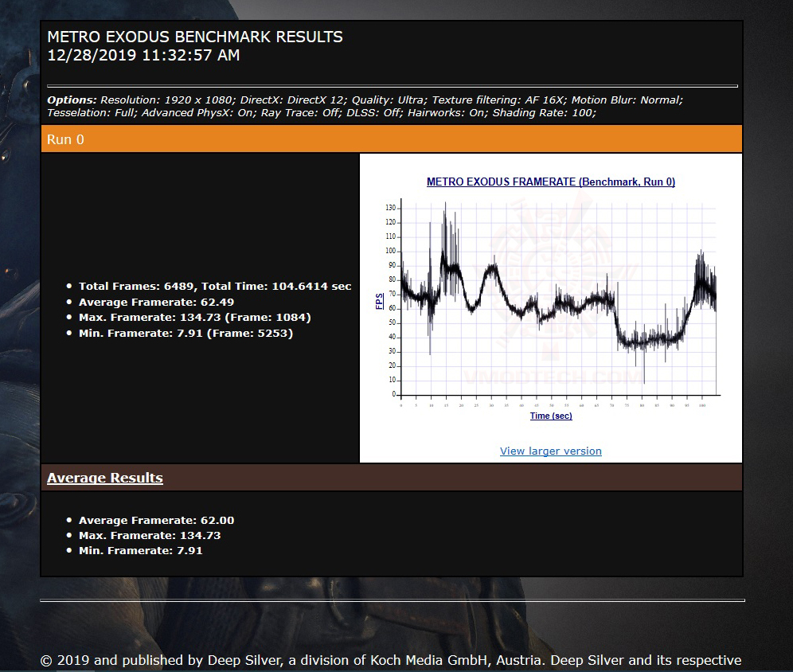Click the Ray Trace: Off option text
This screenshot has height=672, width=793.
coord(302,113)
